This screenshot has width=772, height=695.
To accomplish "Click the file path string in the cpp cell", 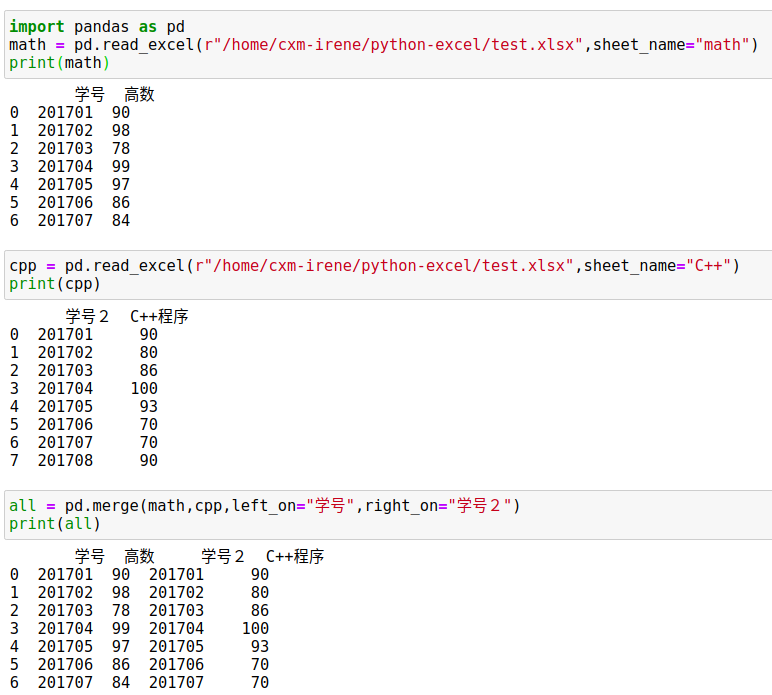I will [x=384, y=266].
